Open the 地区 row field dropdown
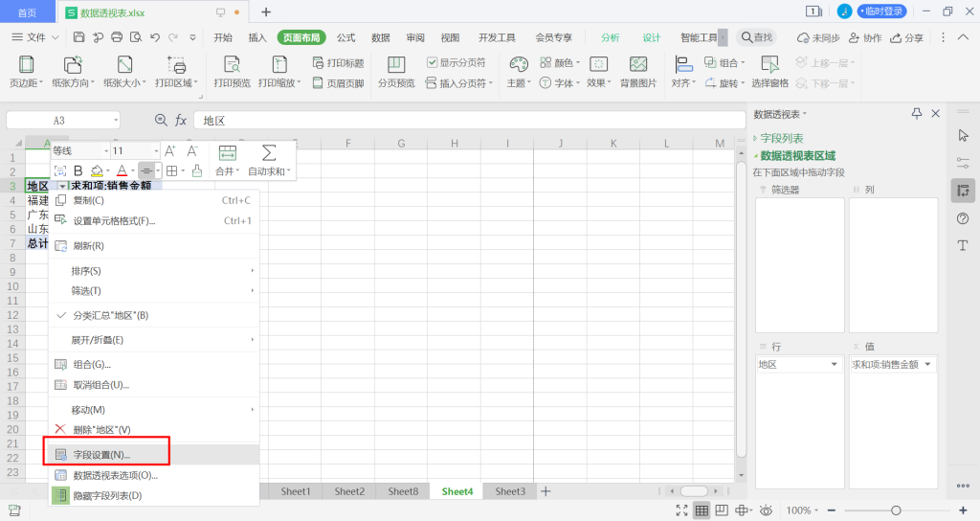This screenshot has width=980, height=521. 834,365
